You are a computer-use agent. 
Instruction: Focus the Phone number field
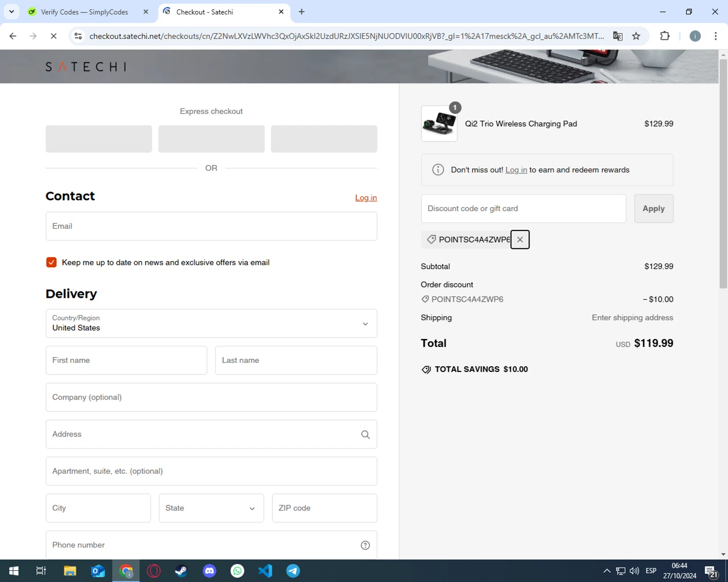click(x=211, y=545)
